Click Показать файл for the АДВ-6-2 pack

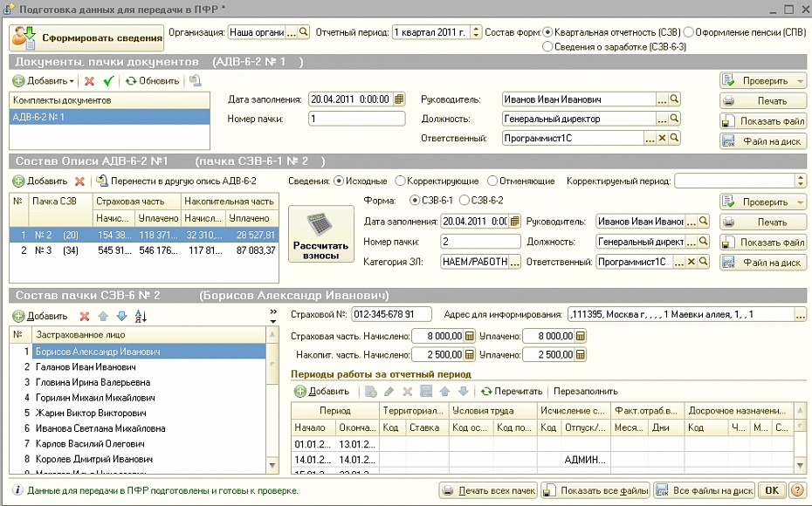[763, 121]
